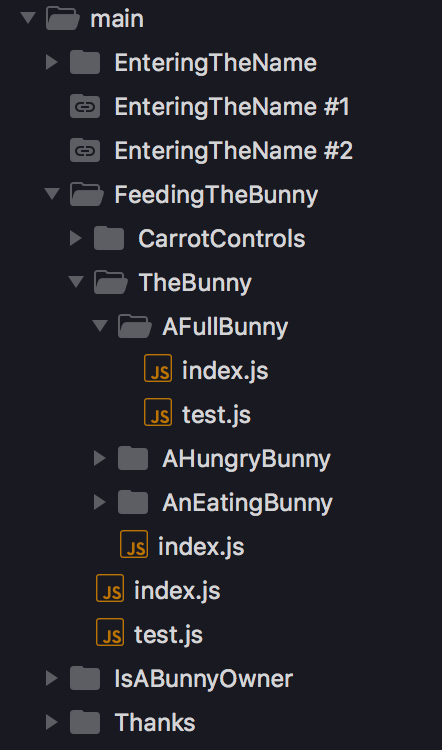Click the JS icon of test.js in AFullBunny
442x750 pixels.
[x=158, y=412]
